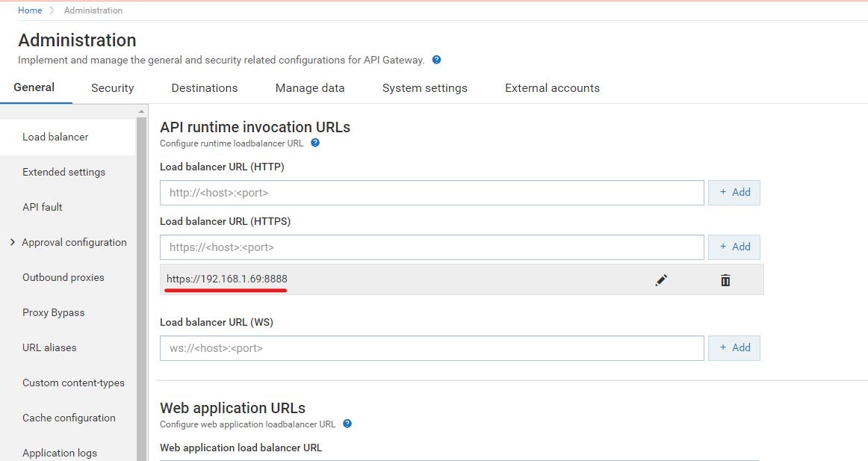The width and height of the screenshot is (868, 461).
Task: Add the HTTP load balancer URL
Action: coord(734,193)
